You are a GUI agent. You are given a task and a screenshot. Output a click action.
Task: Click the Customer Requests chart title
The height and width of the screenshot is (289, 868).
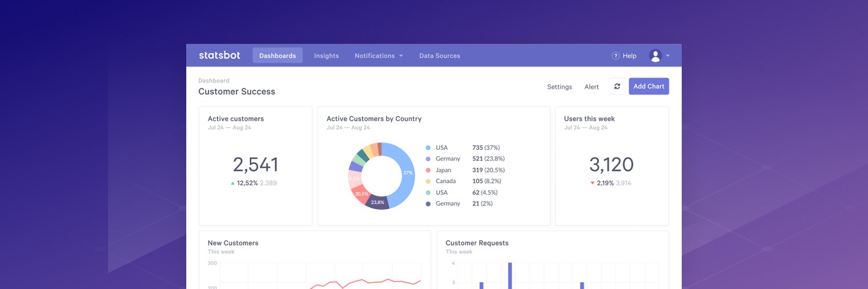(477, 243)
